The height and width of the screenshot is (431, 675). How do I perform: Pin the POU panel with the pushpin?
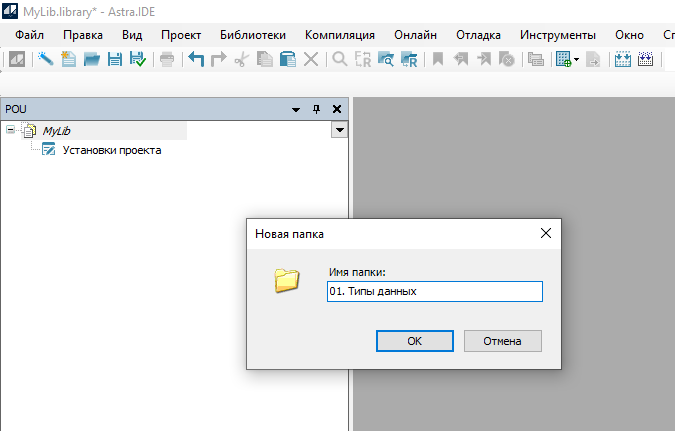click(317, 109)
